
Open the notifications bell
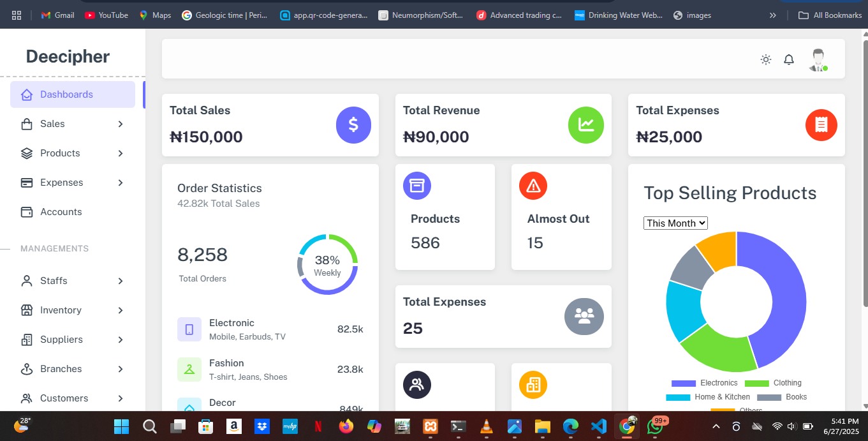(x=789, y=59)
